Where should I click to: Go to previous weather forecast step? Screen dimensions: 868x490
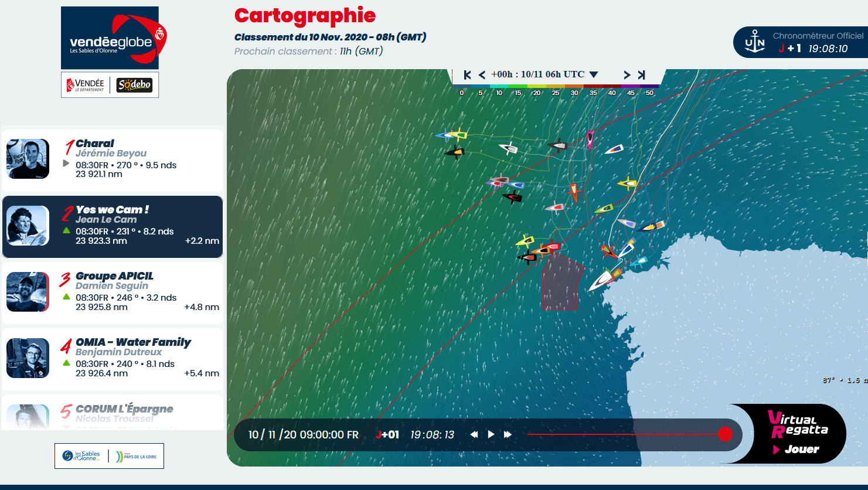[482, 74]
